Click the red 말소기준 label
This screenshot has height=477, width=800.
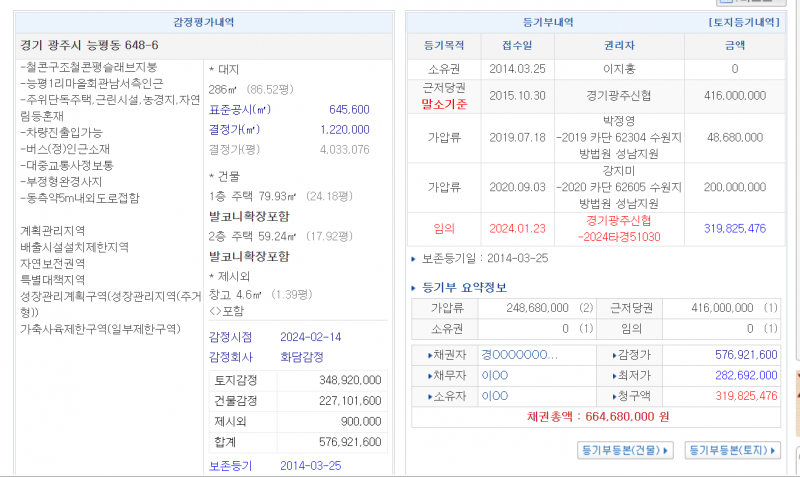pyautogui.click(x=444, y=103)
